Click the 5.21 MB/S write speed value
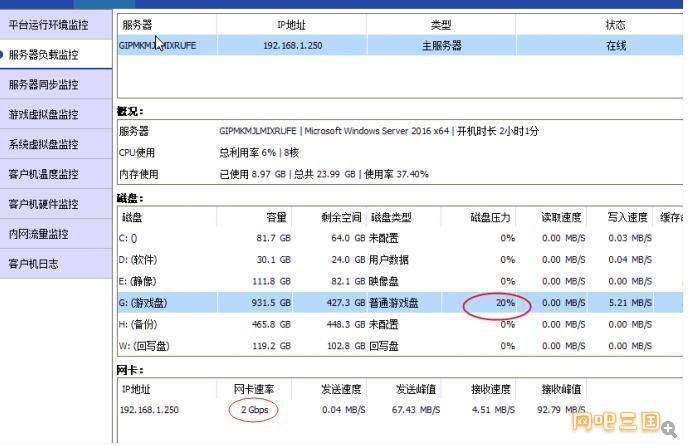The width and height of the screenshot is (691, 446). (x=630, y=303)
